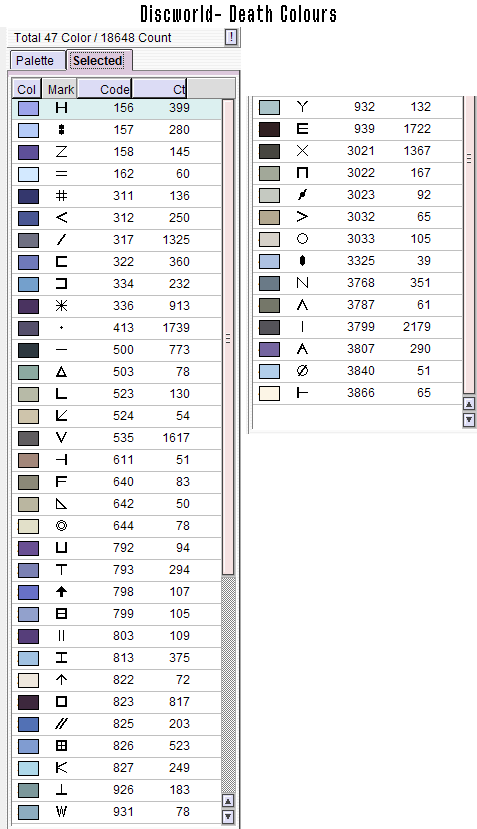
Task: Click the right list scrollbar thumb
Action: tap(469, 245)
